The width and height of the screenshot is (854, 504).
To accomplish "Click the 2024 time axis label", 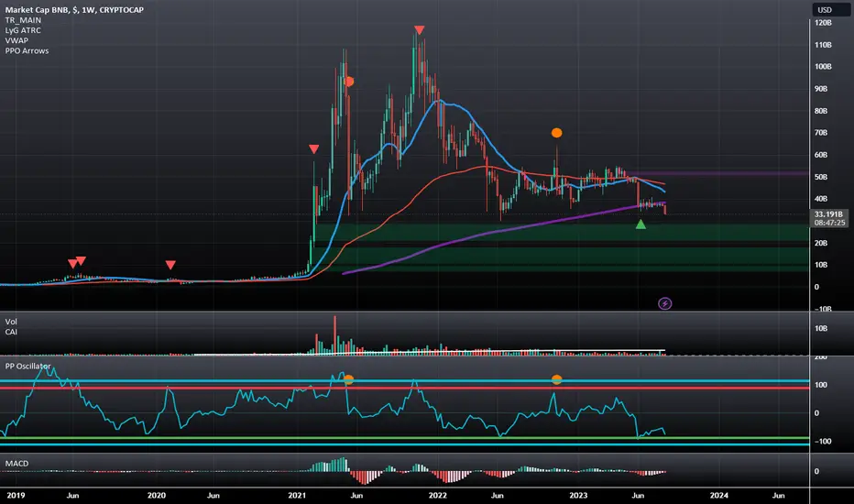I will (x=719, y=495).
